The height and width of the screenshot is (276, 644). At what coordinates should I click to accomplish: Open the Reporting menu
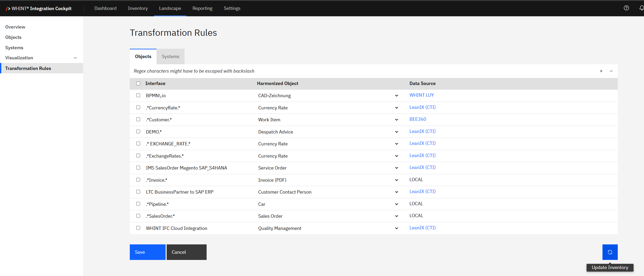[x=202, y=8]
